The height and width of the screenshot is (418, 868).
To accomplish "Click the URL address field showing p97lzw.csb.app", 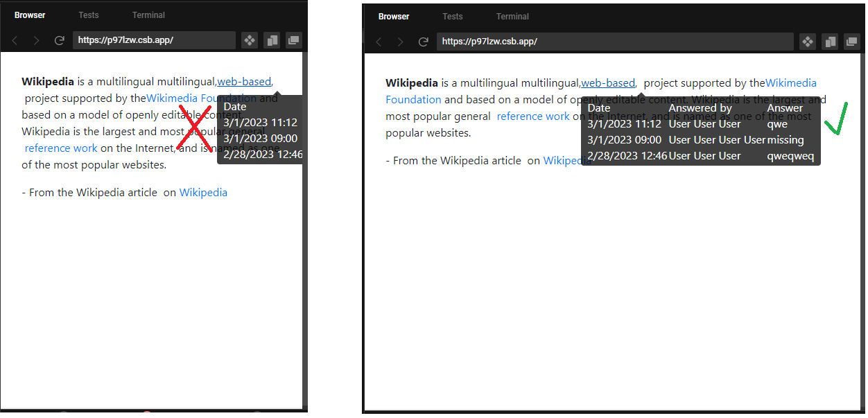I will [x=154, y=40].
